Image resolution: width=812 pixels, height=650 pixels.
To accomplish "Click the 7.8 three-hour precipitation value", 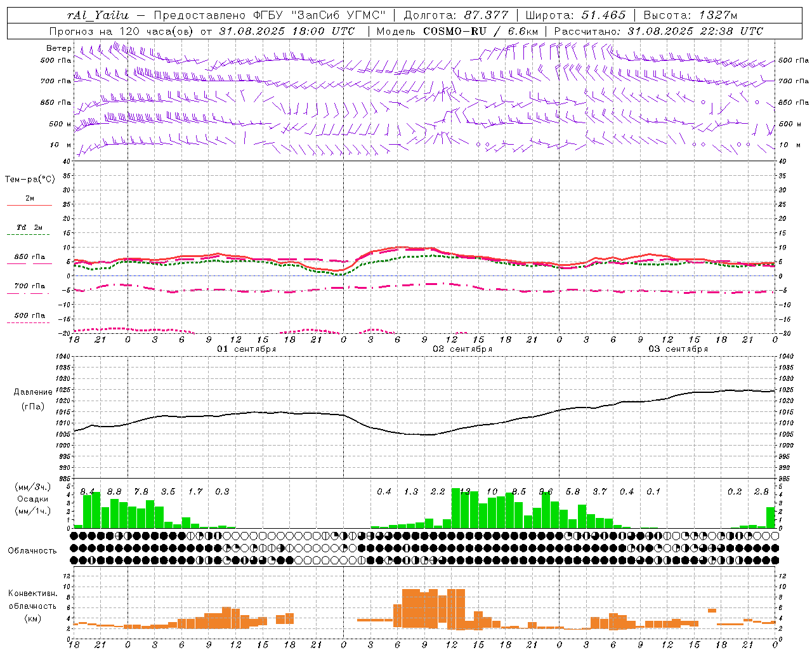I will pyautogui.click(x=141, y=491).
